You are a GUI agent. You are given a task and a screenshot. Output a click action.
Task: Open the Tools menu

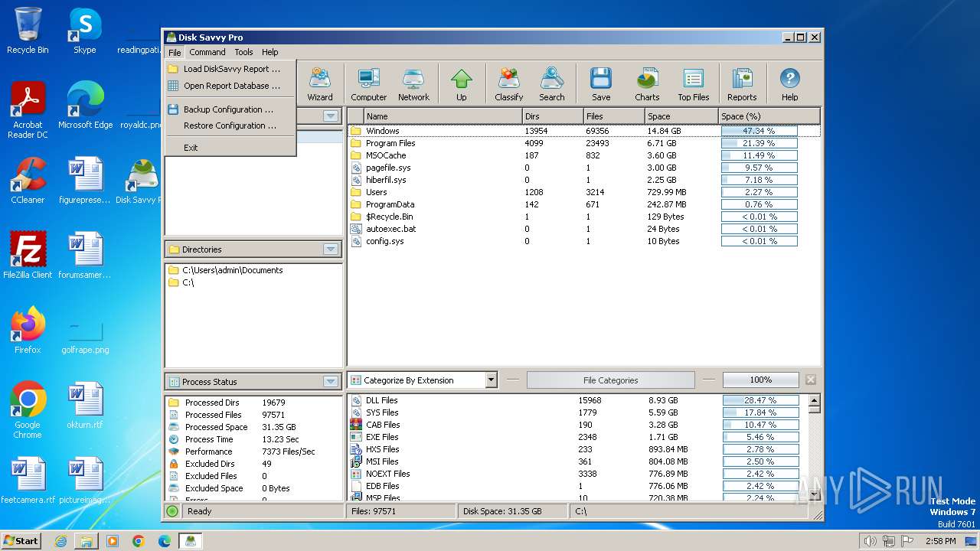(243, 52)
